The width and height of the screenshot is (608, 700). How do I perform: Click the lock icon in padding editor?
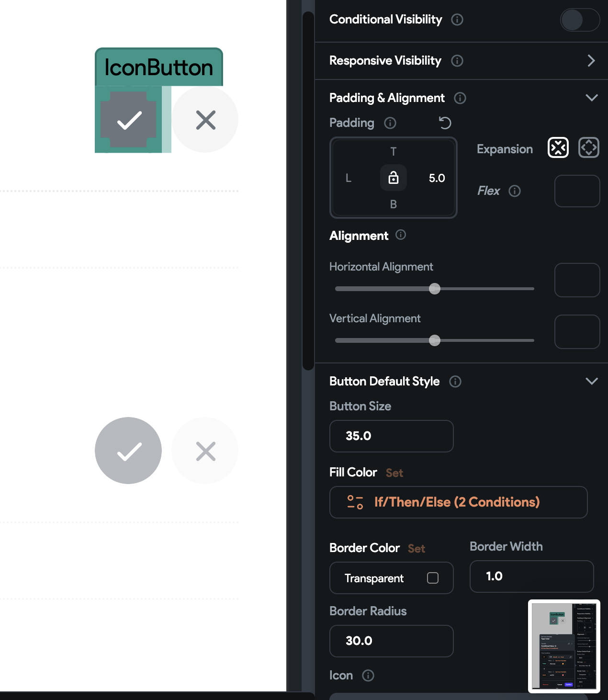click(393, 178)
